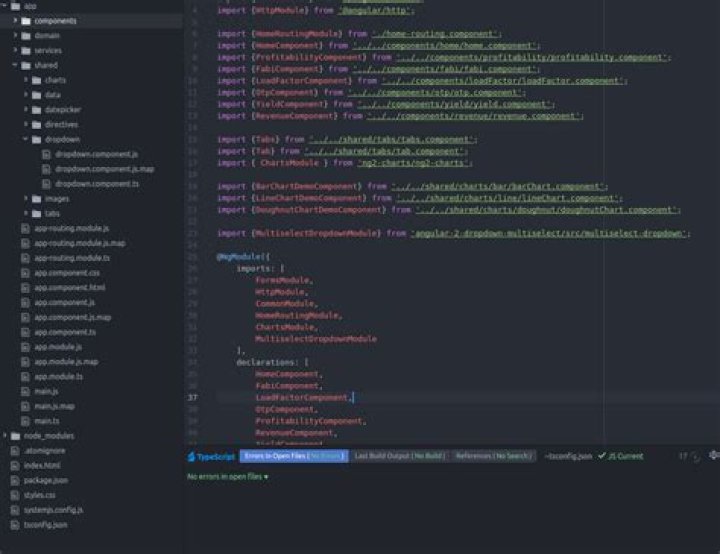The height and width of the screenshot is (554, 720).
Task: Select the directives folder icon
Action: 37,124
